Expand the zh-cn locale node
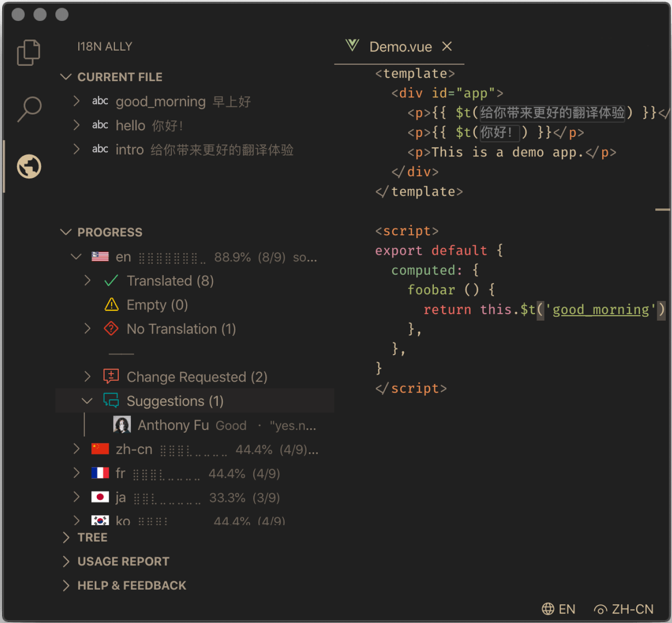 (x=76, y=449)
